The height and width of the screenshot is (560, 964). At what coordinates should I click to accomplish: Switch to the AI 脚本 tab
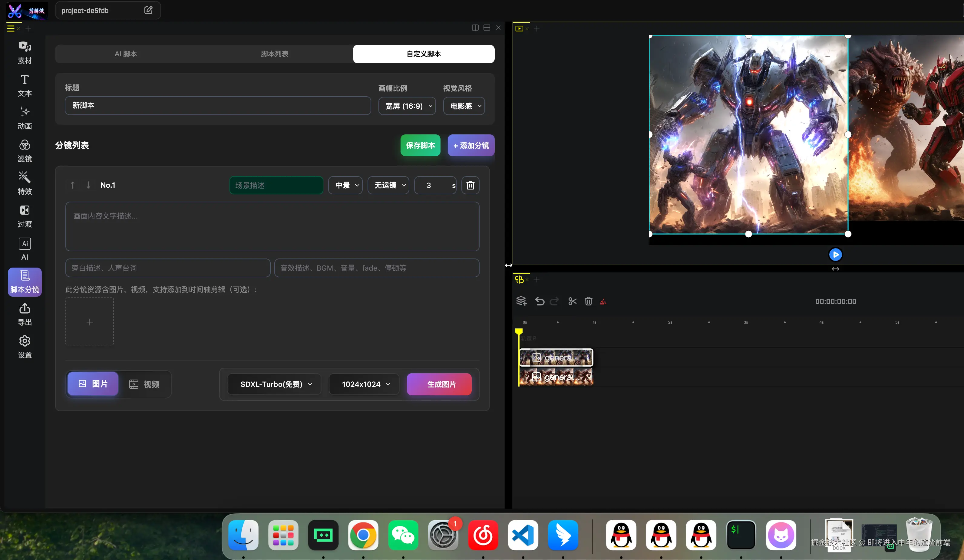coord(125,54)
